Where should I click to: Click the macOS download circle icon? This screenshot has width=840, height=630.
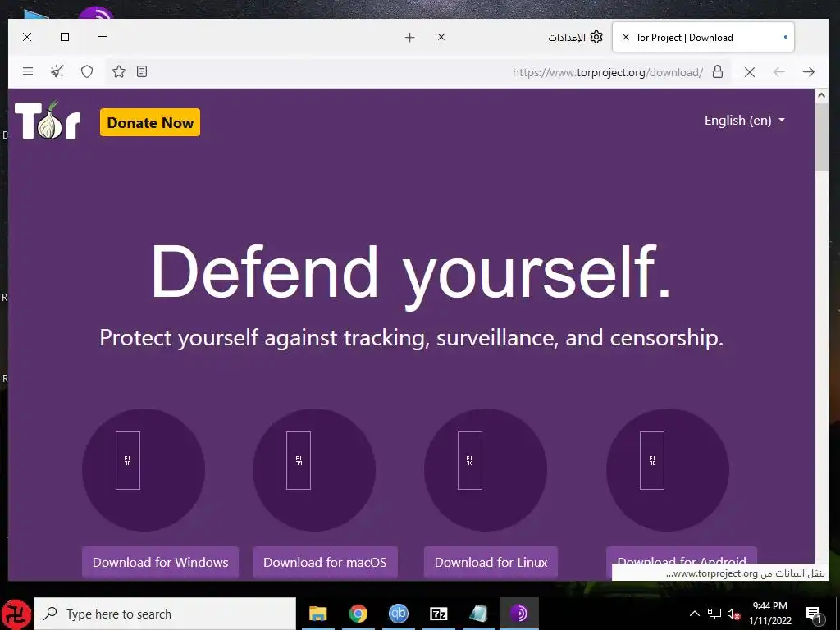tap(314, 470)
